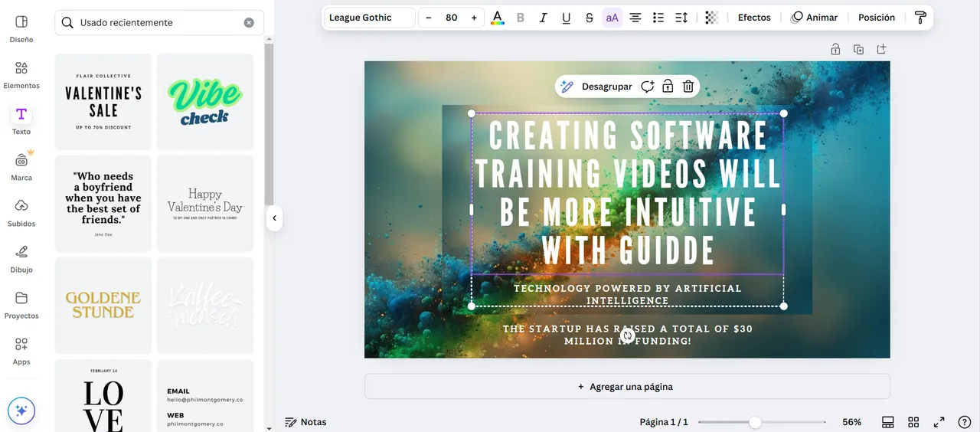Screen dimensions: 980x432
Task: Toggle underline formatting
Action: pyautogui.click(x=567, y=18)
